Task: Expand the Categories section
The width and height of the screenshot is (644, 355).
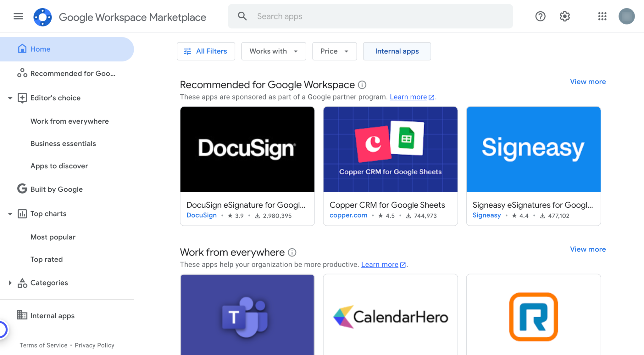Action: point(10,283)
